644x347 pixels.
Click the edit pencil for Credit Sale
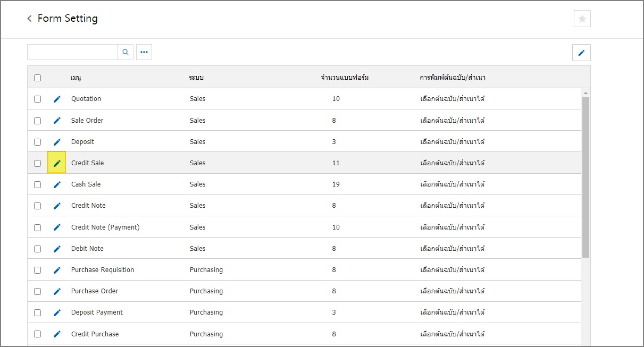[x=57, y=163]
